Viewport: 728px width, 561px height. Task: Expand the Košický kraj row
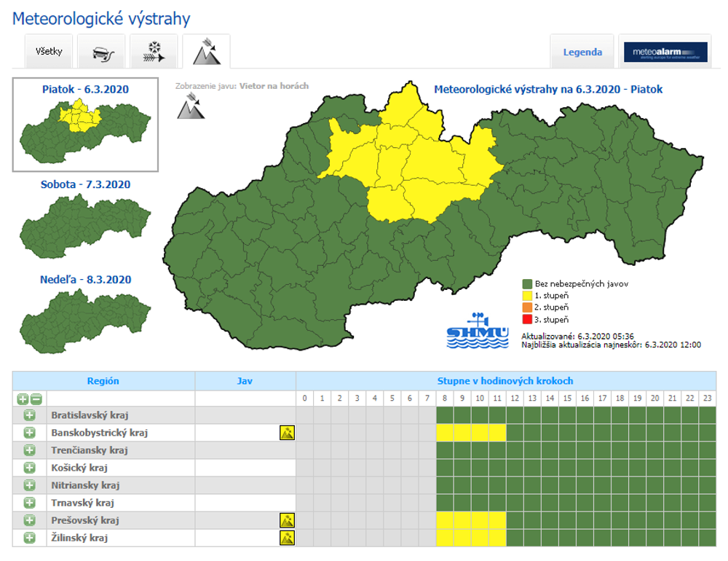tap(29, 468)
